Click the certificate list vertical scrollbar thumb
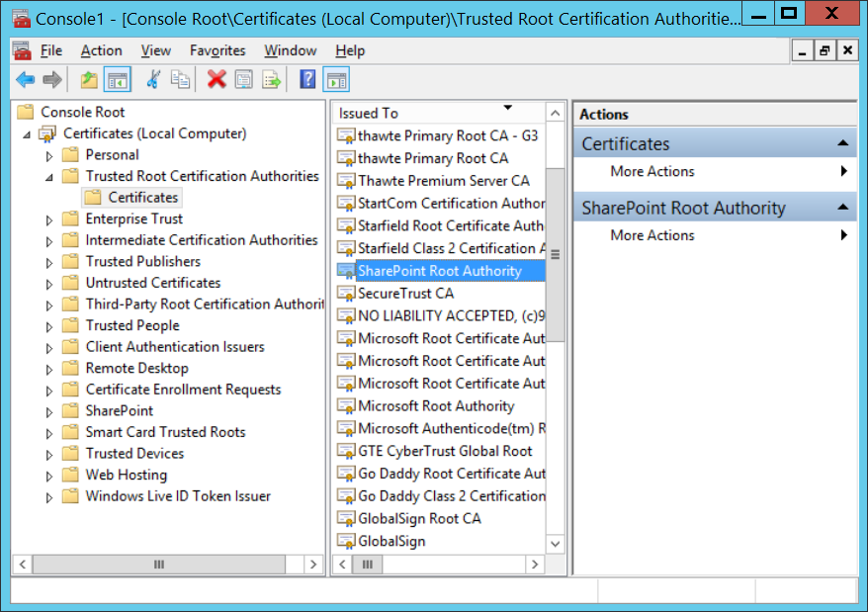 pyautogui.click(x=556, y=255)
